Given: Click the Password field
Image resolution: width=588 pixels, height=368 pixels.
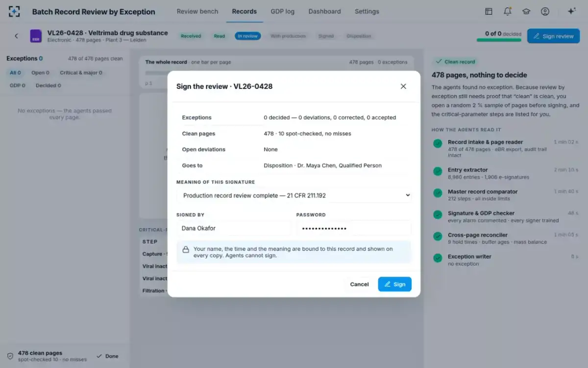Looking at the screenshot, I should tap(354, 228).
